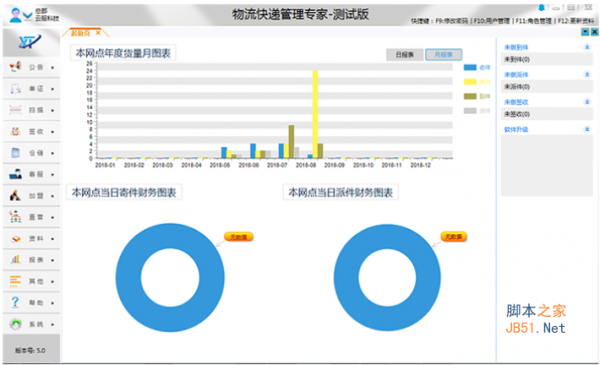Click the F10:用户管理 shortcut text
Viewport: 600px width, 365px height.
click(x=492, y=21)
